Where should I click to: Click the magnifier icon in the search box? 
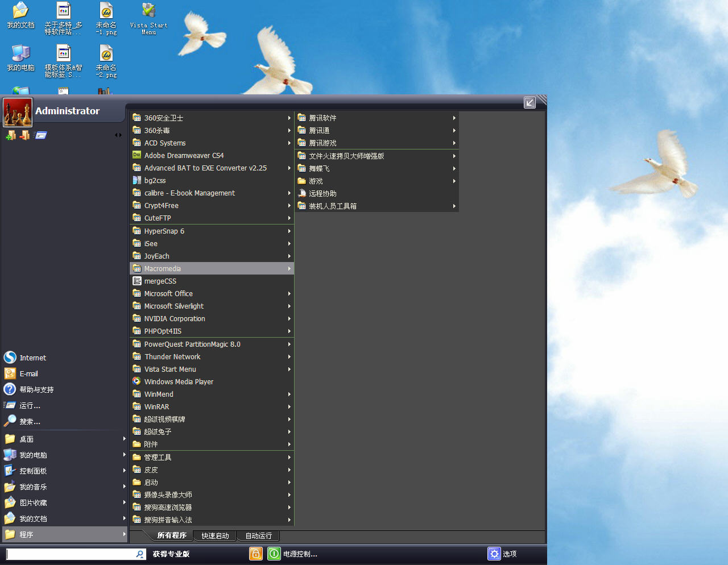tap(140, 554)
